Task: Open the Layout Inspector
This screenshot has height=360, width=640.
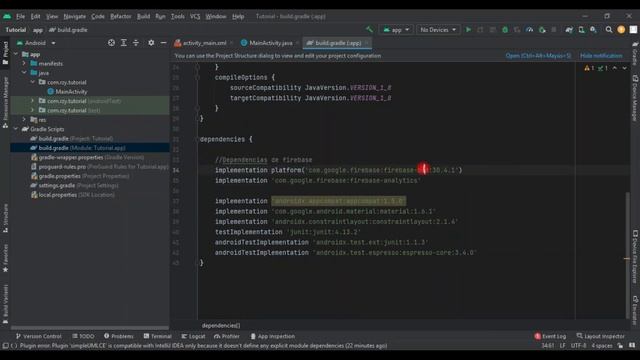Action: pos(600,336)
